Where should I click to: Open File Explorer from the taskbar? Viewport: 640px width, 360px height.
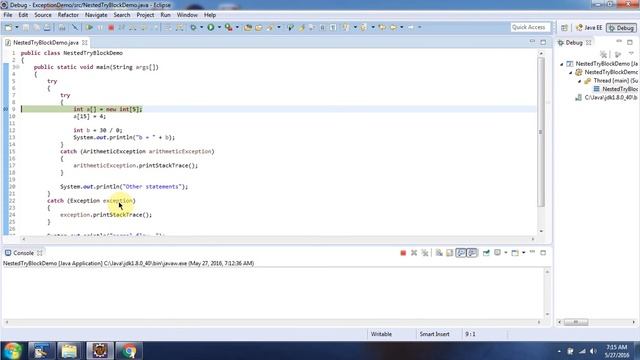click(69, 351)
